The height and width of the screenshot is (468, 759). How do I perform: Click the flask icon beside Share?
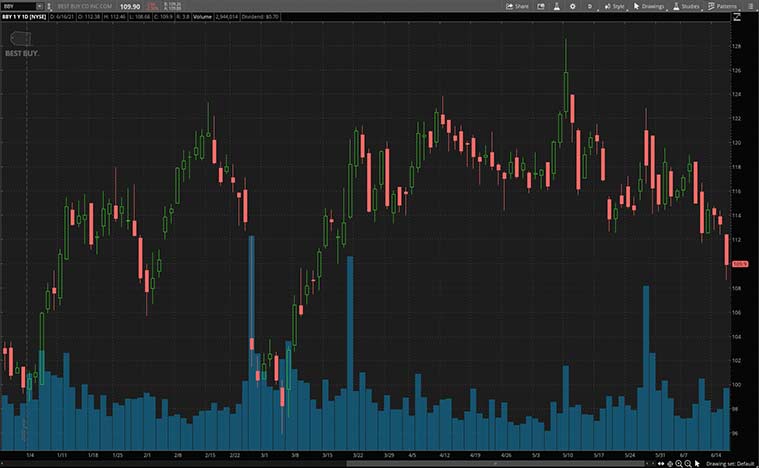(556, 6)
